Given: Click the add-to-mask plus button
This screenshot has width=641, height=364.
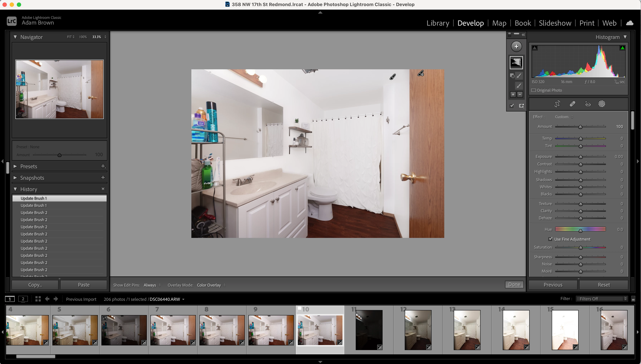Looking at the screenshot, I should pos(513,94).
